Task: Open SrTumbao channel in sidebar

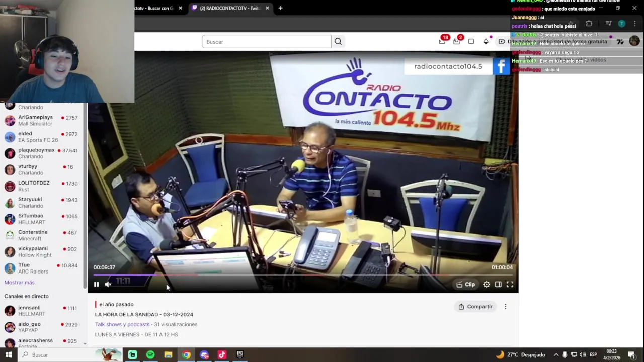Action: pyautogui.click(x=41, y=219)
